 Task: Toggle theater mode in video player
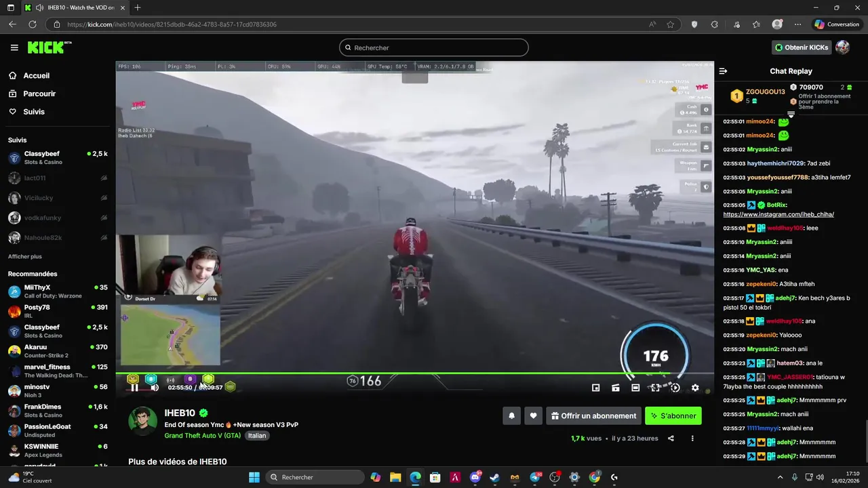pyautogui.click(x=635, y=388)
